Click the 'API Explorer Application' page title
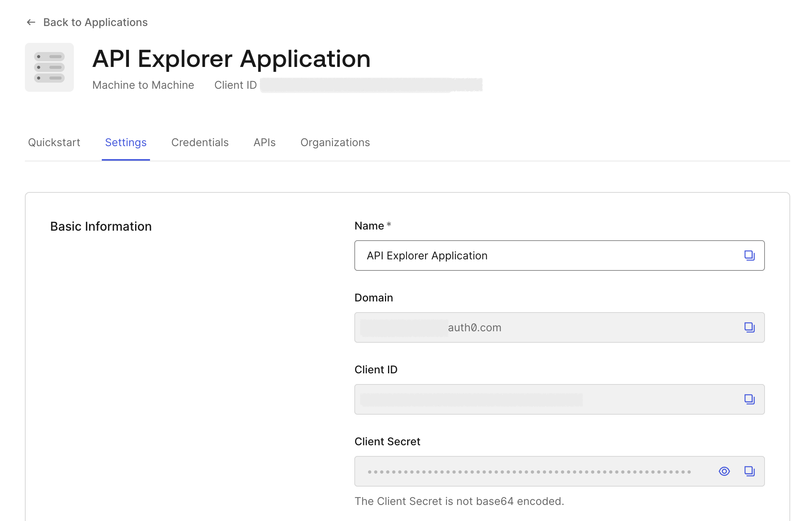812x521 pixels. coord(232,59)
